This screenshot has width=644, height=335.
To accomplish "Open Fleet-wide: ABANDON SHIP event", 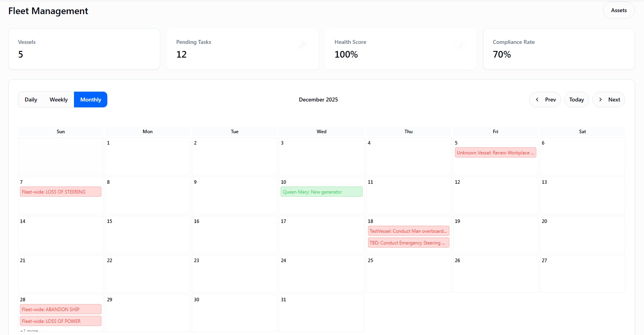I will click(61, 310).
